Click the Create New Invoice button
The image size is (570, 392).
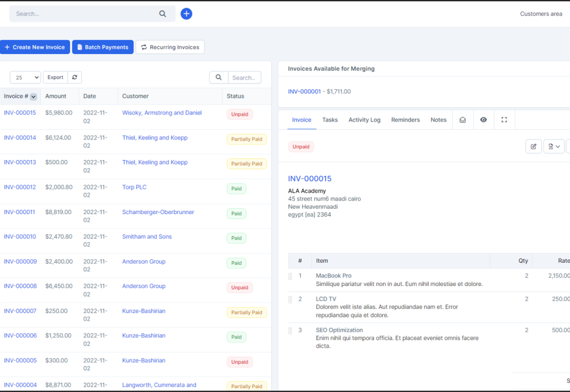[35, 47]
